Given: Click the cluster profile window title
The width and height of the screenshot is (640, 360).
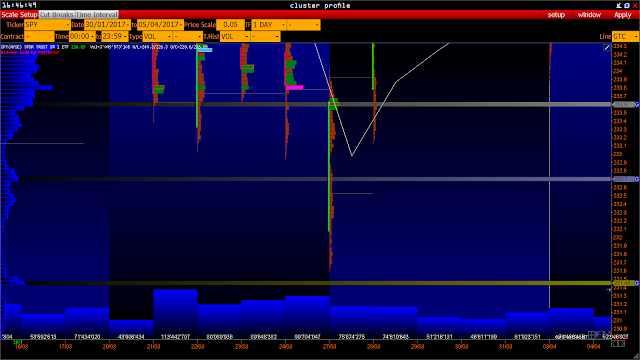Looking at the screenshot, I should pyautogui.click(x=320, y=5).
